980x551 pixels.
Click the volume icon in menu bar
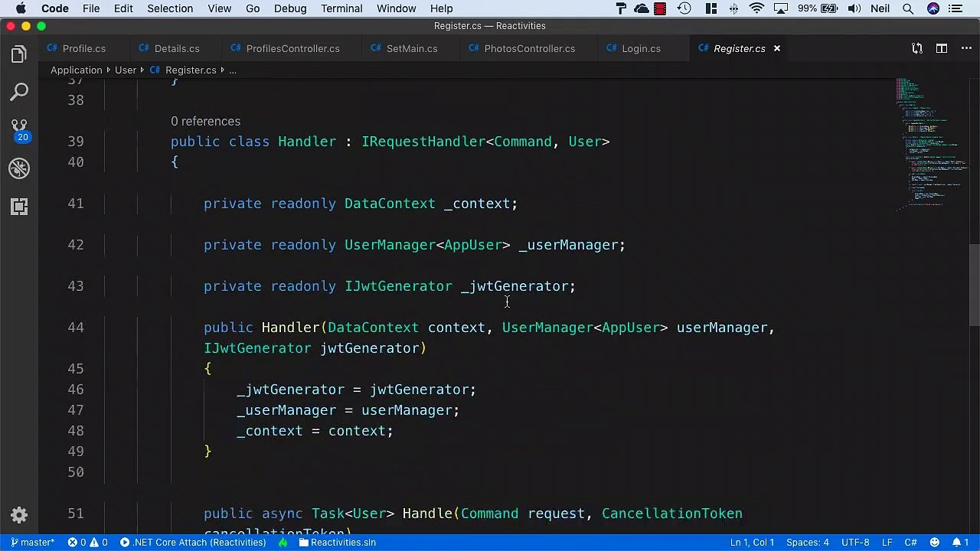pos(854,8)
